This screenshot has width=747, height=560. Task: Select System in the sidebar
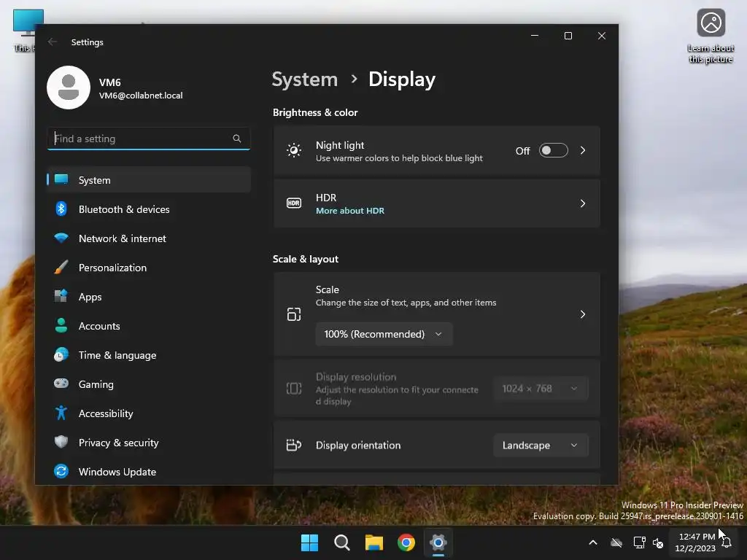tap(149, 180)
